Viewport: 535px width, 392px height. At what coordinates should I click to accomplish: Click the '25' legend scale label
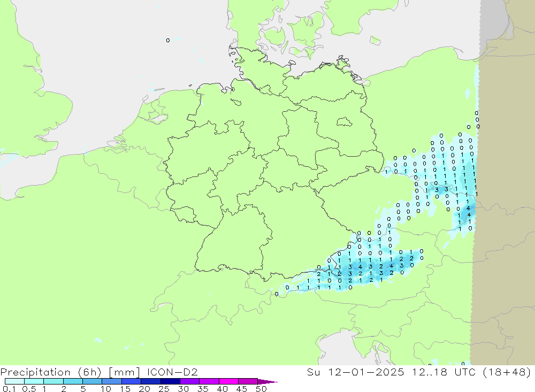click(x=164, y=389)
